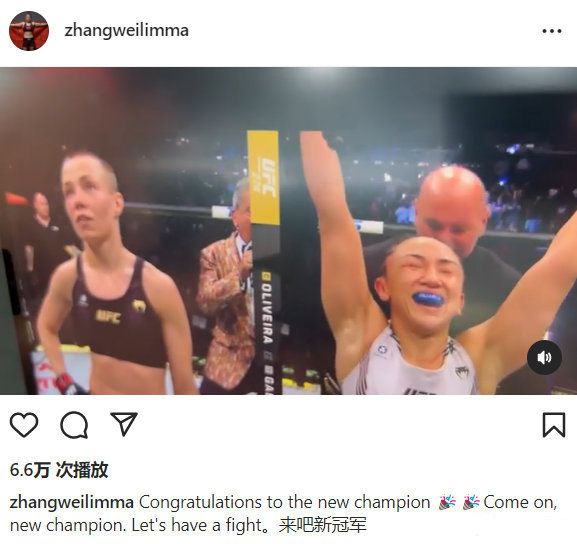Click the first party popper emoji in the caption
Viewport: 577px width, 544px height.
447,502
